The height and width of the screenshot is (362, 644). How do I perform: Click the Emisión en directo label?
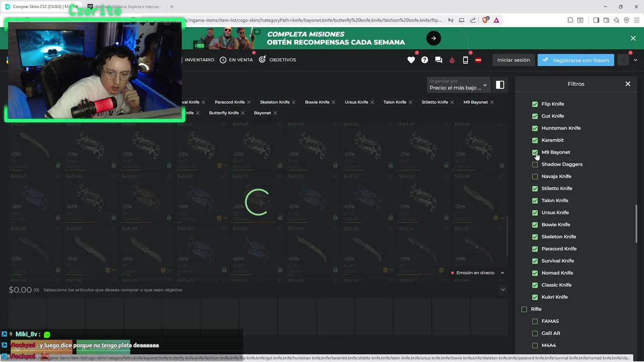(x=475, y=273)
